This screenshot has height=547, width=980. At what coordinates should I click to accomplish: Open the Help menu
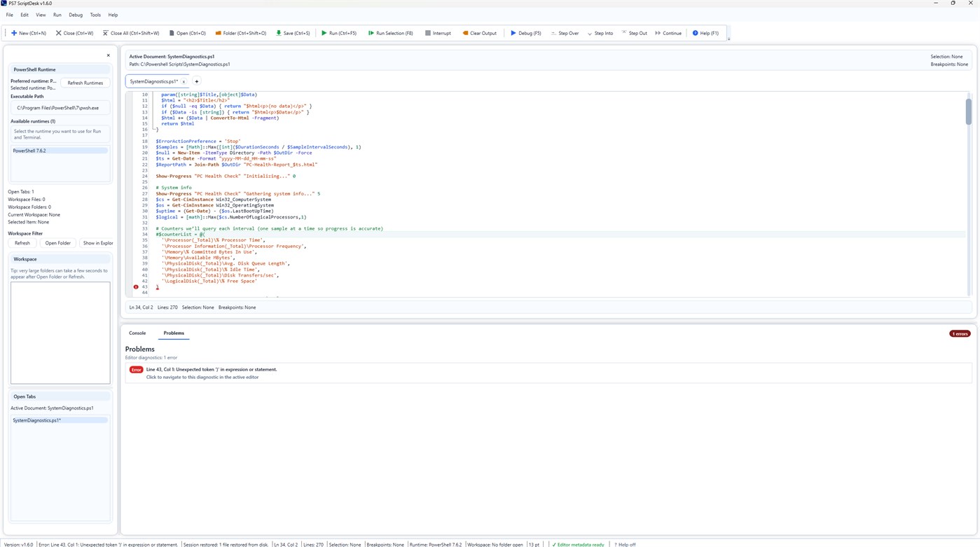113,15
